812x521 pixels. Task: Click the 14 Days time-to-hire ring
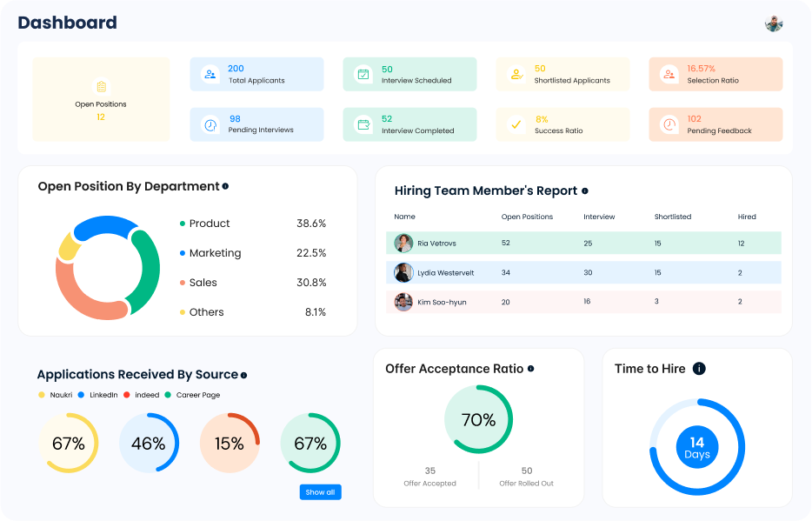697,447
